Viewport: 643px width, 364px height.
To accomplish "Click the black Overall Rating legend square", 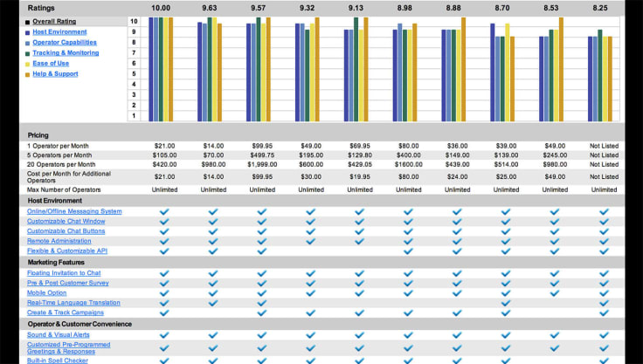I will [27, 22].
